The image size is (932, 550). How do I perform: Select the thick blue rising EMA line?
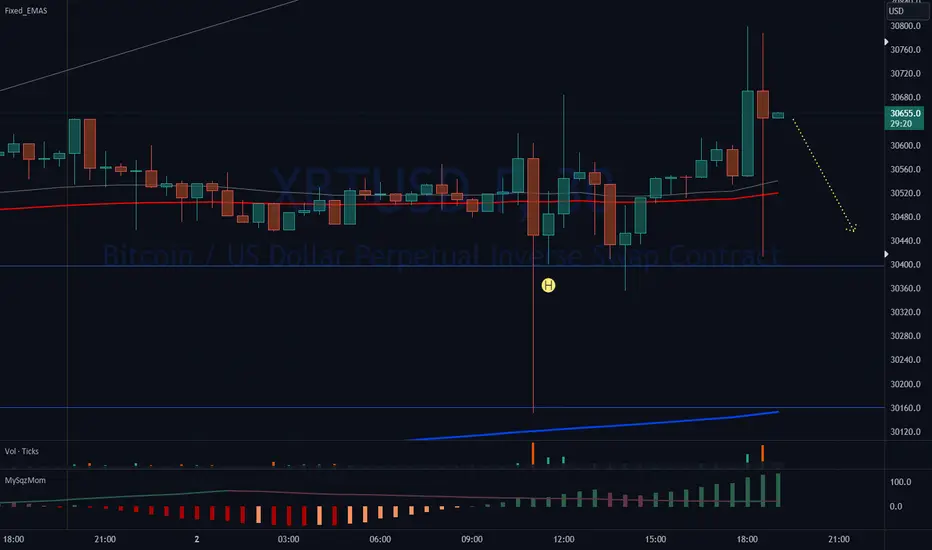tap(594, 425)
